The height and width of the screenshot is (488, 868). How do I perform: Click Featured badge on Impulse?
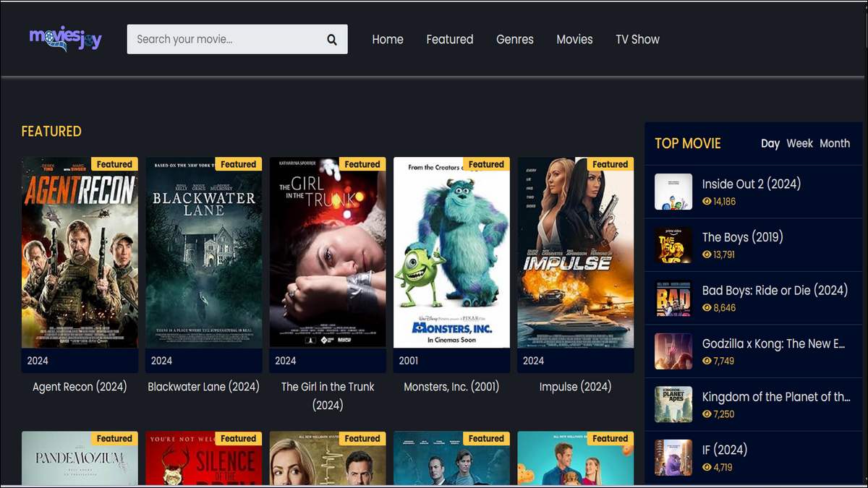(x=610, y=164)
